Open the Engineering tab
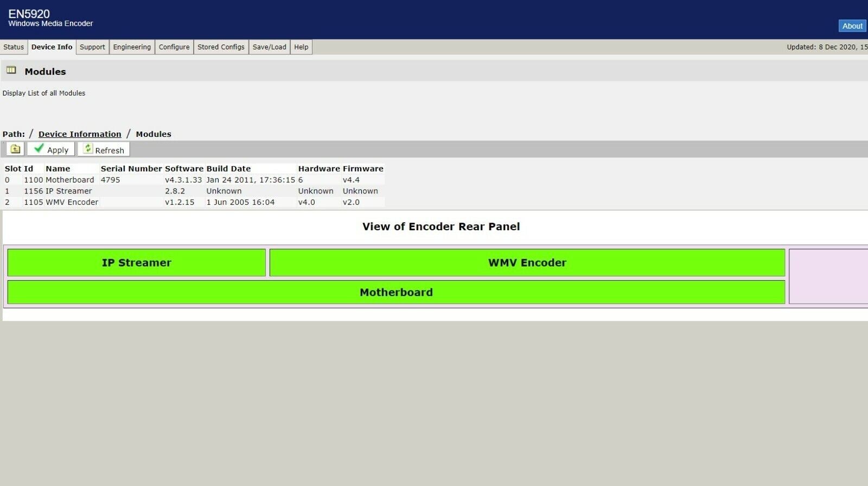Screen dimensions: 868x486 tap(132, 47)
